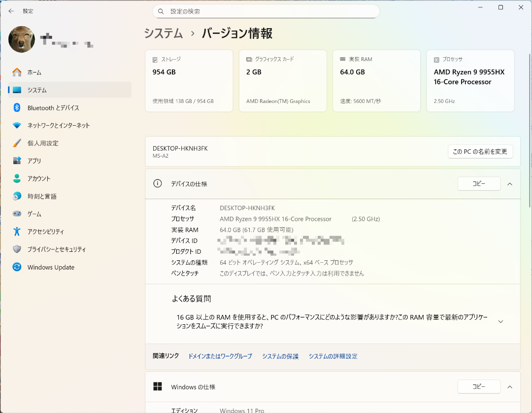
Task: Open システムの詳細設定 link
Action: pyautogui.click(x=333, y=356)
